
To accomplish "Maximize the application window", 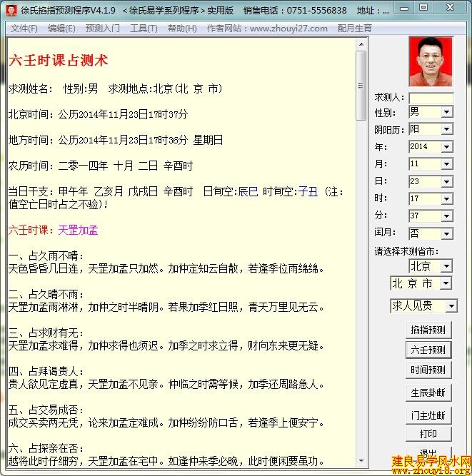I will pos(423,8).
